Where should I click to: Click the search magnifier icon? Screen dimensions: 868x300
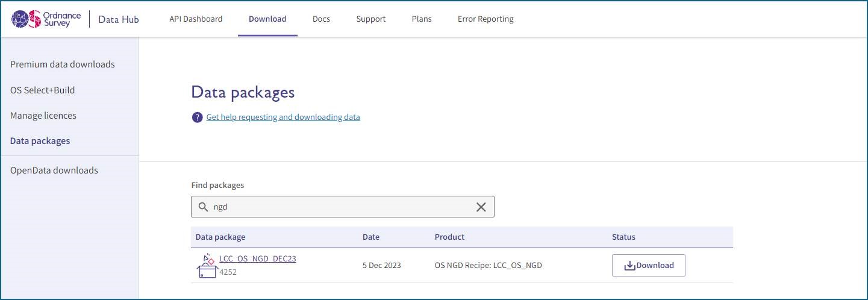(204, 207)
